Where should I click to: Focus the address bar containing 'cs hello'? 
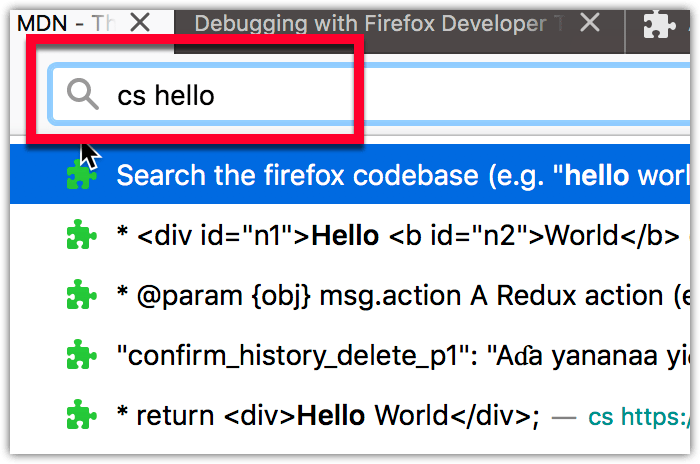pyautogui.click(x=400, y=95)
